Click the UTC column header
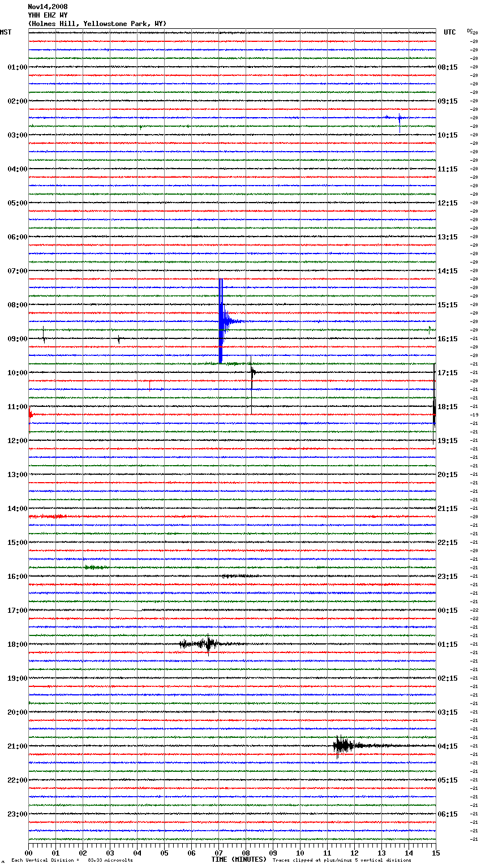481x868 pixels. (450, 32)
